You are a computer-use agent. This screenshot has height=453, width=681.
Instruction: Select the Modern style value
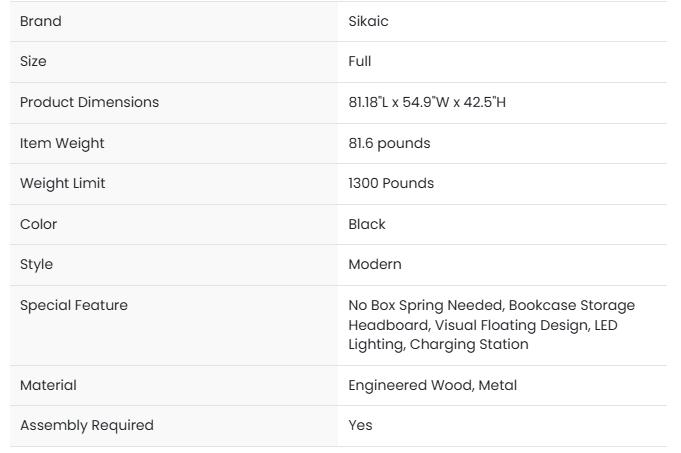click(375, 264)
